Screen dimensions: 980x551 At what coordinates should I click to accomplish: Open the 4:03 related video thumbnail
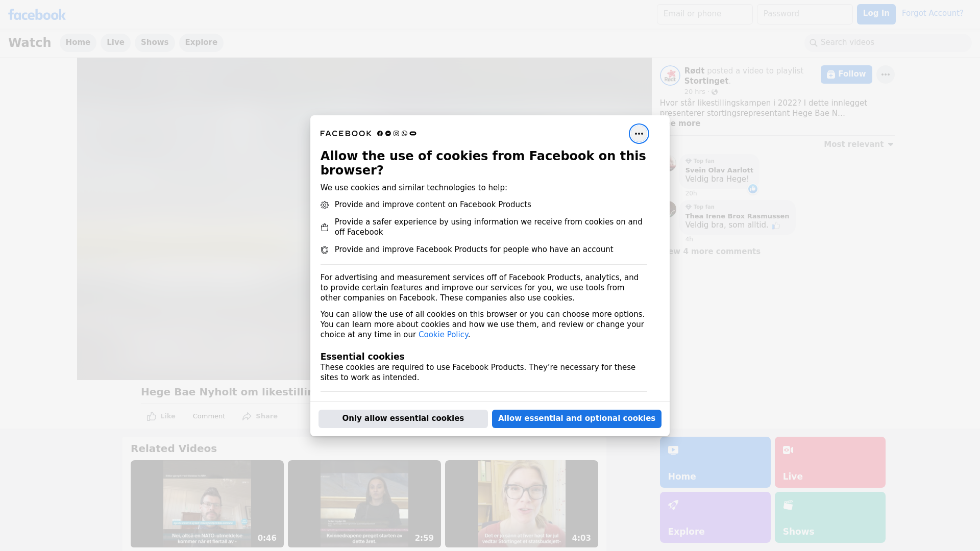[x=521, y=504]
